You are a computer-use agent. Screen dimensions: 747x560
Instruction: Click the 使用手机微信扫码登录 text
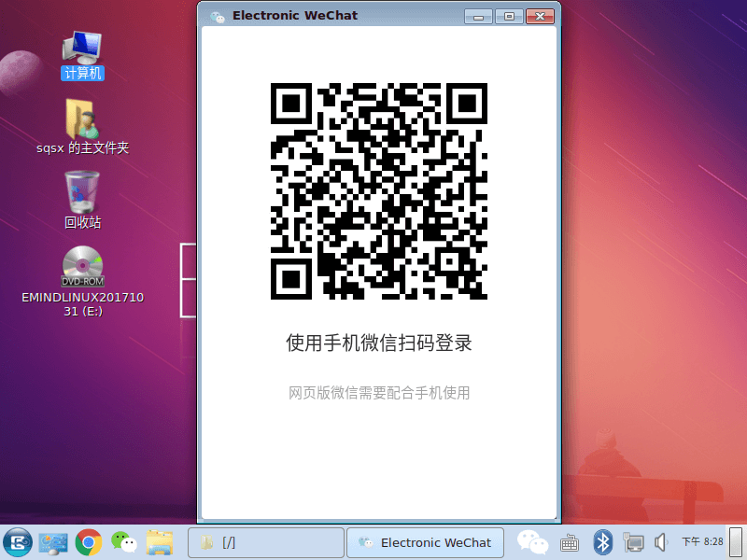click(x=379, y=343)
